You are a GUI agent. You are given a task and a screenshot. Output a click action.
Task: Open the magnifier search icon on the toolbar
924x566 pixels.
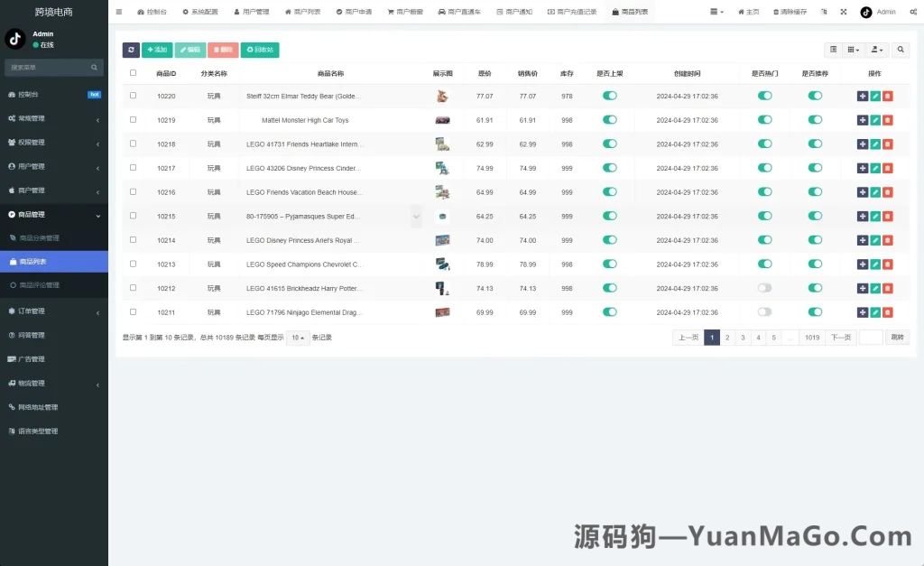[901, 51]
